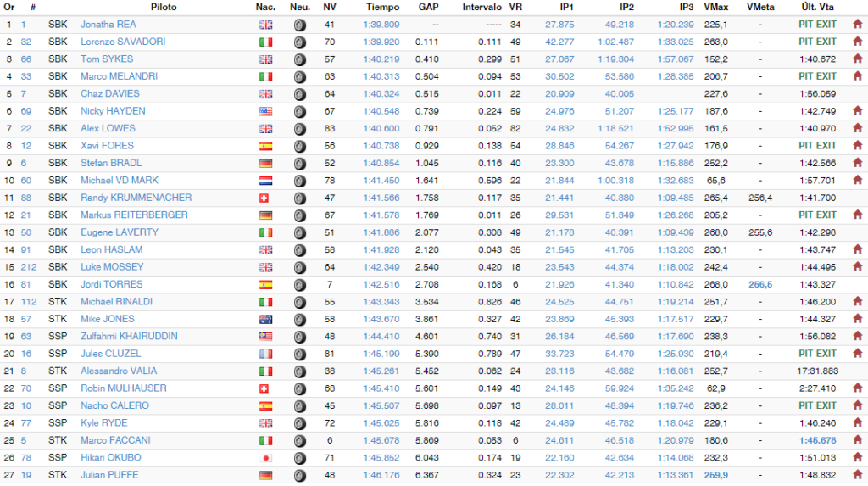Image resolution: width=868 pixels, height=486 pixels.
Task: Click the Malaysian flag beside Zulfahmi KHAIRUDDIN
Action: coord(265,337)
